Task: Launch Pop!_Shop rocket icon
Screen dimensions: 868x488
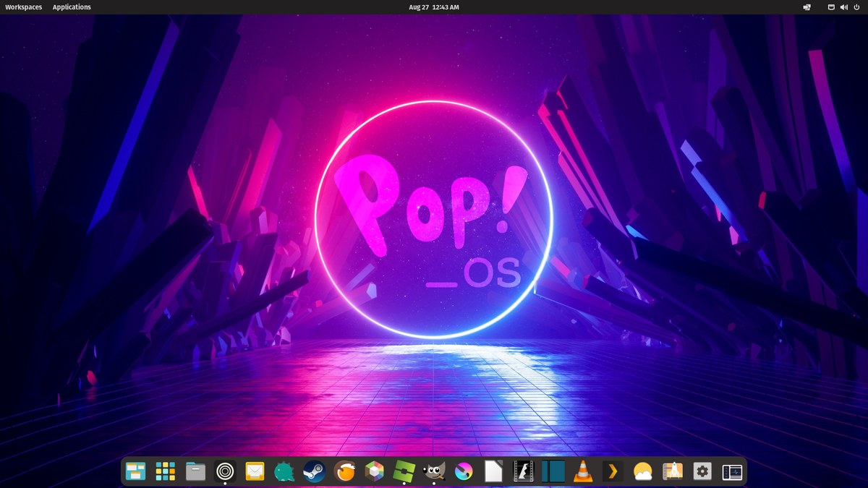Action: coord(672,472)
